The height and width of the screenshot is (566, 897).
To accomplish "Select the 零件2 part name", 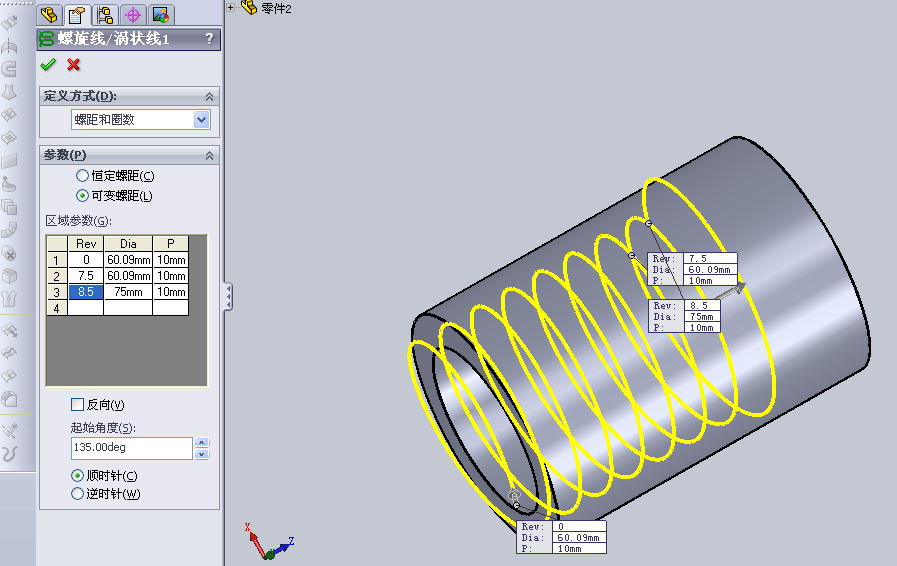I will [x=276, y=8].
